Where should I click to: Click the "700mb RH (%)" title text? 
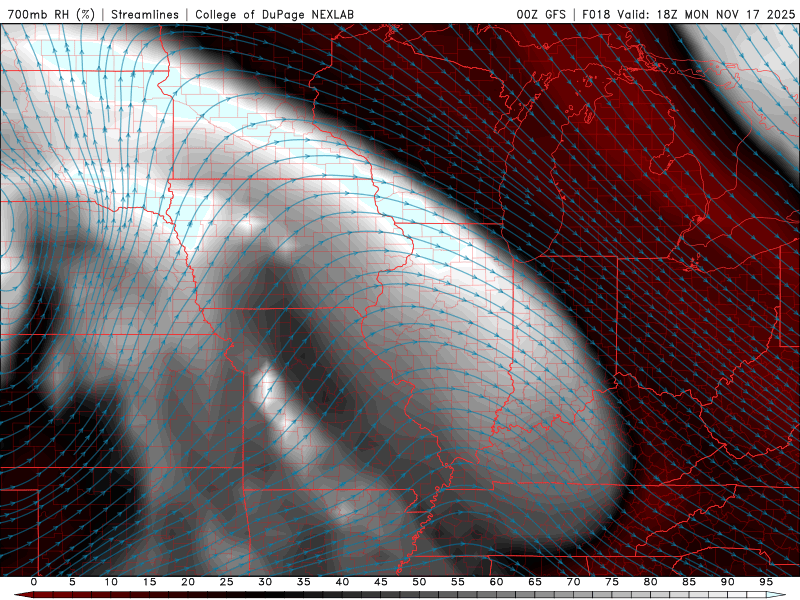(51, 14)
